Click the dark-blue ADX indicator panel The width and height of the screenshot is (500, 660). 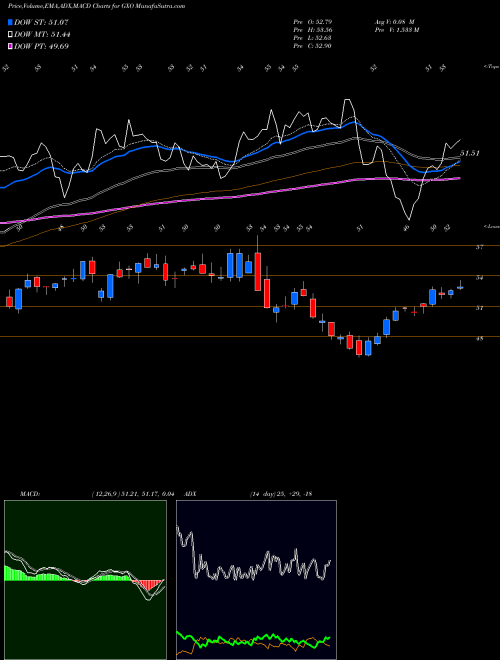256,580
